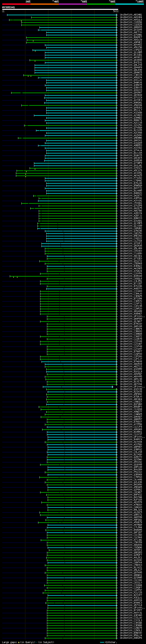Click the cyan alignment bar for UniRef100_B7A6V8

(79, 362)
